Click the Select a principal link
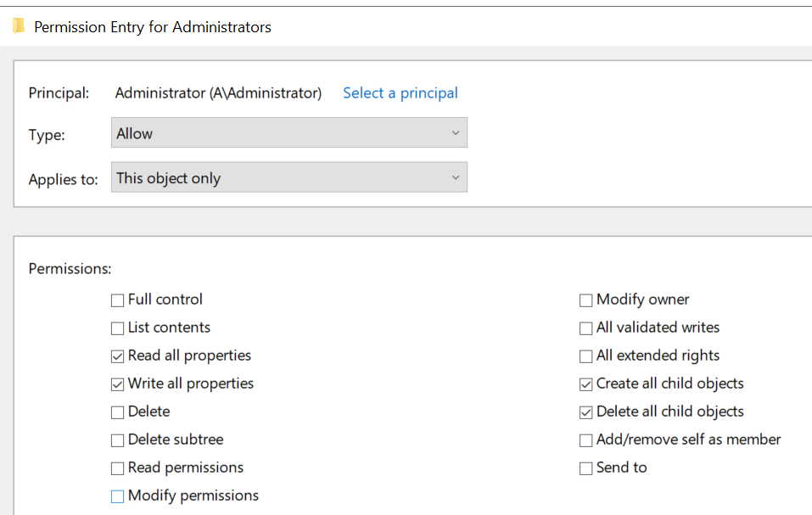The image size is (812, 515). (x=400, y=93)
